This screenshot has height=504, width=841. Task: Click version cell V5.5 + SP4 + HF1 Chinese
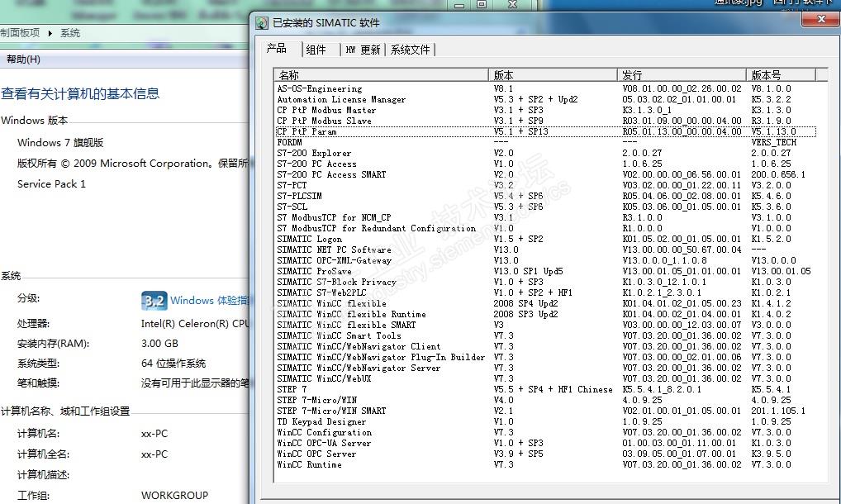(553, 389)
